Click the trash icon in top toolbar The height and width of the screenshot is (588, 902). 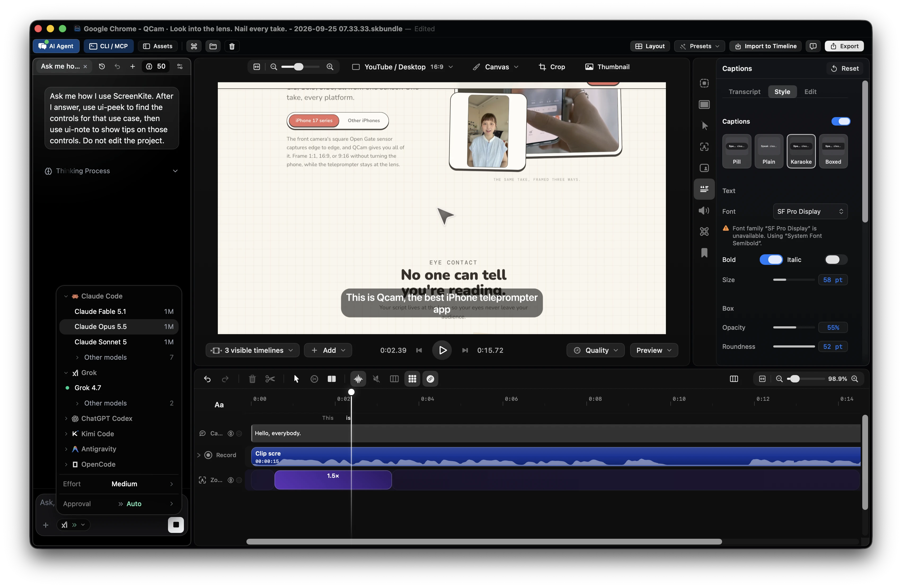click(232, 46)
